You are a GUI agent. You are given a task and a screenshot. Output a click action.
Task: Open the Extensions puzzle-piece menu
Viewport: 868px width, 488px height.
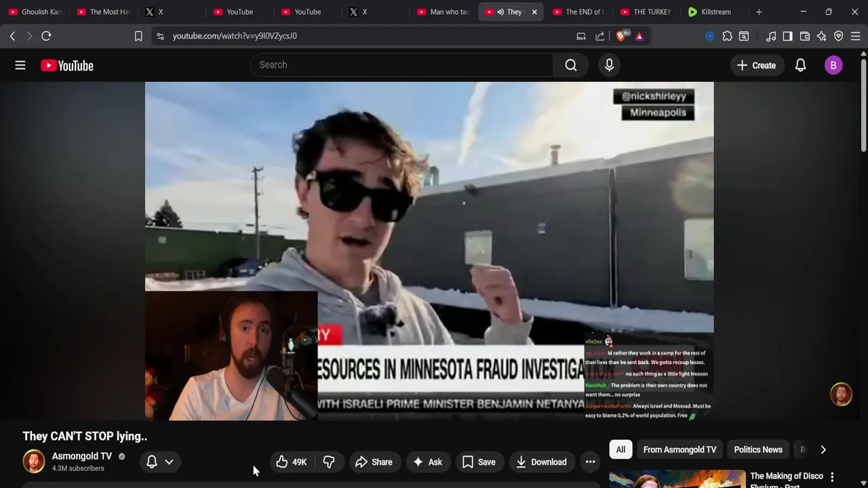tap(727, 36)
